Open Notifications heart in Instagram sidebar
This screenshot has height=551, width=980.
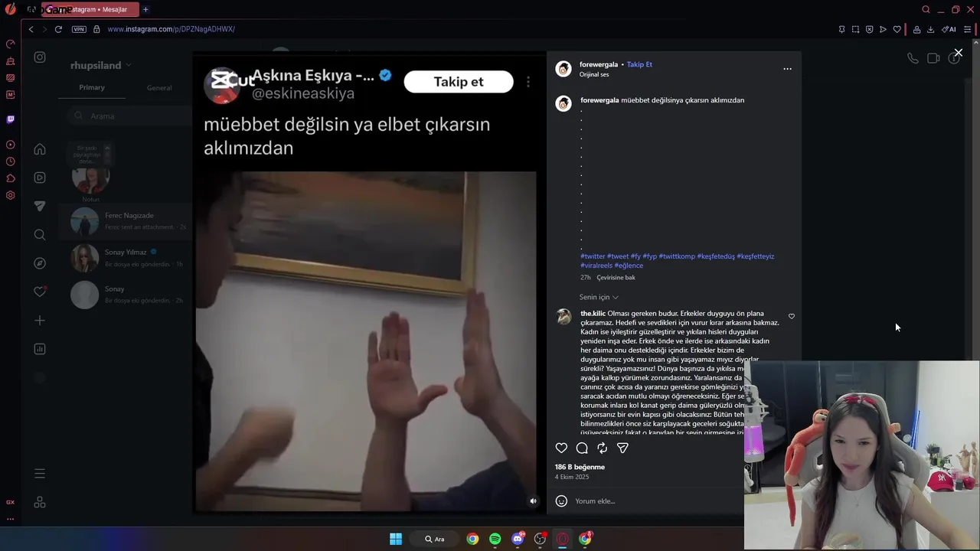click(40, 292)
